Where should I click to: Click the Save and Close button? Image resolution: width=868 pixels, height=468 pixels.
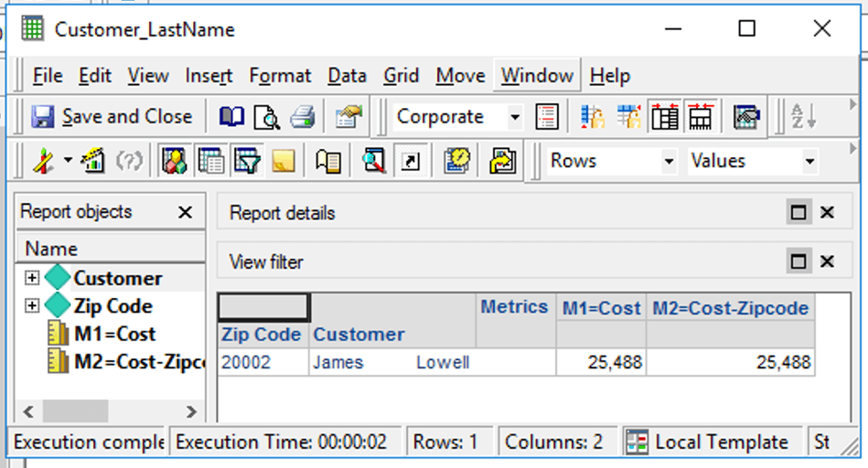click(112, 117)
